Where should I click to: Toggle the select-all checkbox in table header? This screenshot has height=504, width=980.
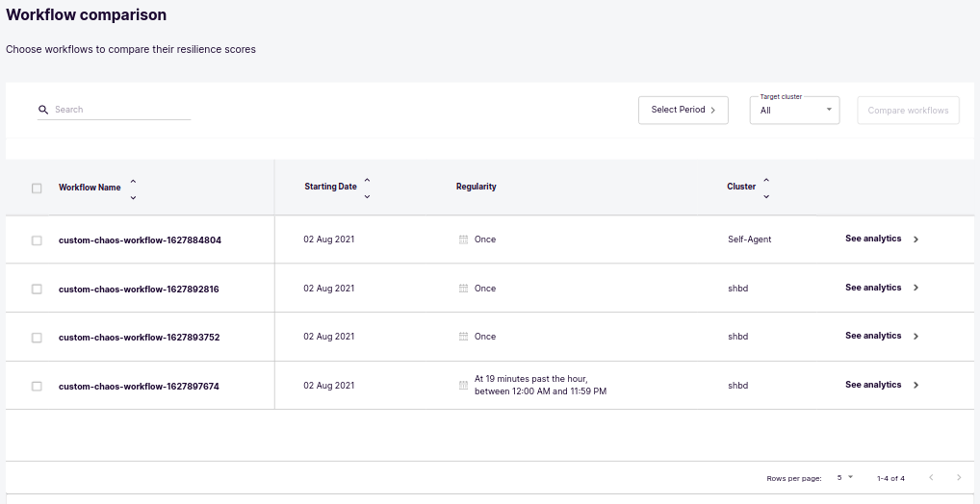pos(37,189)
